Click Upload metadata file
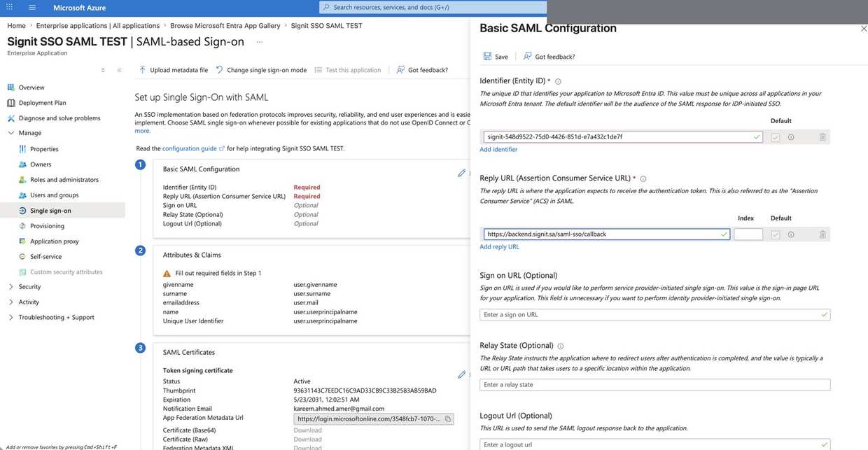 [173, 70]
